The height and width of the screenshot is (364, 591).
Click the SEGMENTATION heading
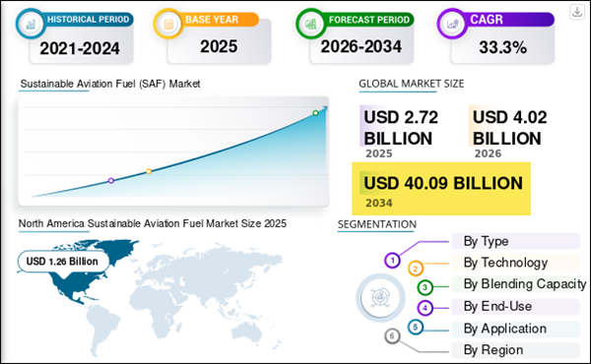(x=377, y=224)
